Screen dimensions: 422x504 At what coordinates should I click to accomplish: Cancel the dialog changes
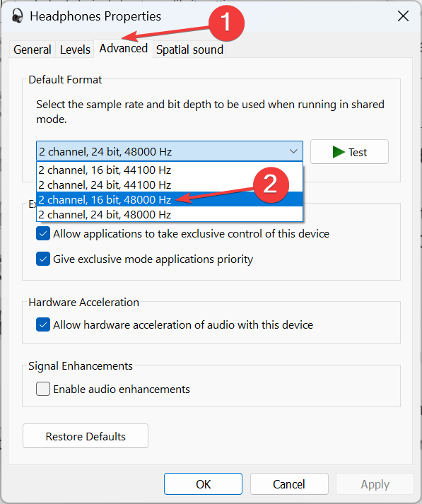tap(289, 484)
